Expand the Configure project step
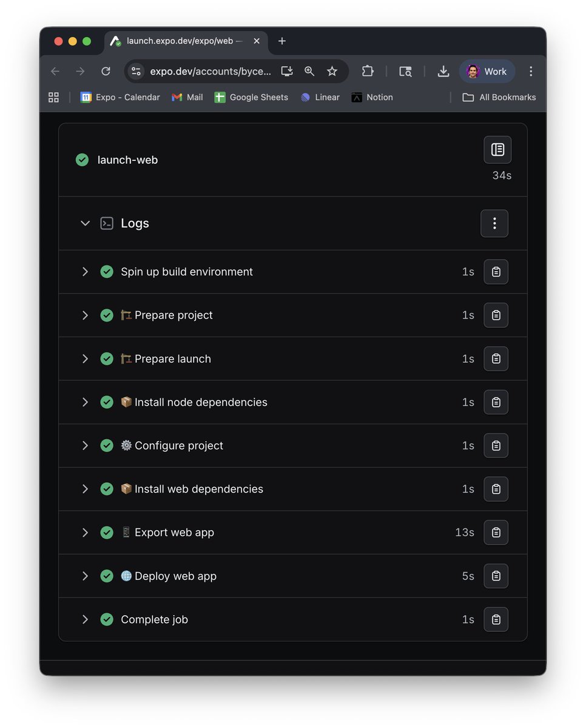Viewport: 586px width, 728px height. click(85, 446)
